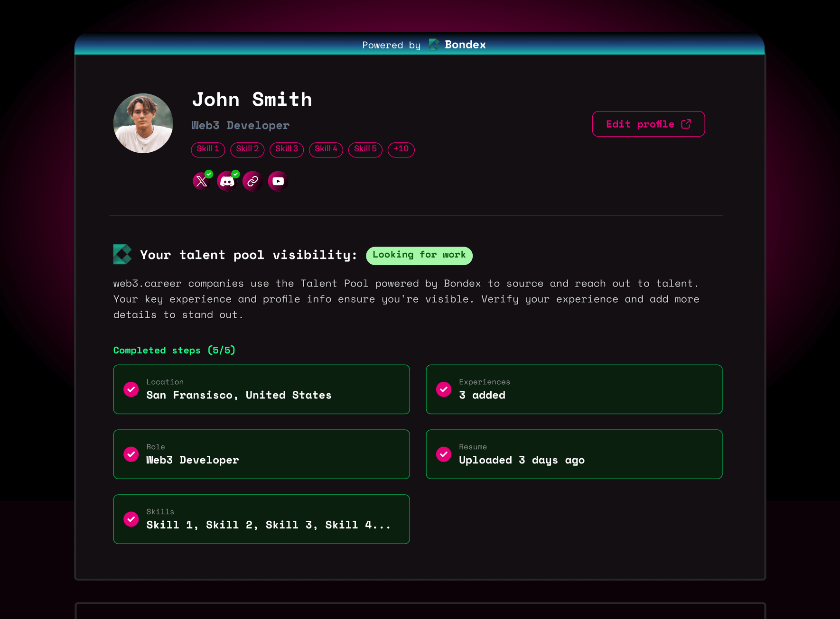The height and width of the screenshot is (619, 840).
Task: Toggle the verified badge on the Discord icon
Action: [234, 173]
